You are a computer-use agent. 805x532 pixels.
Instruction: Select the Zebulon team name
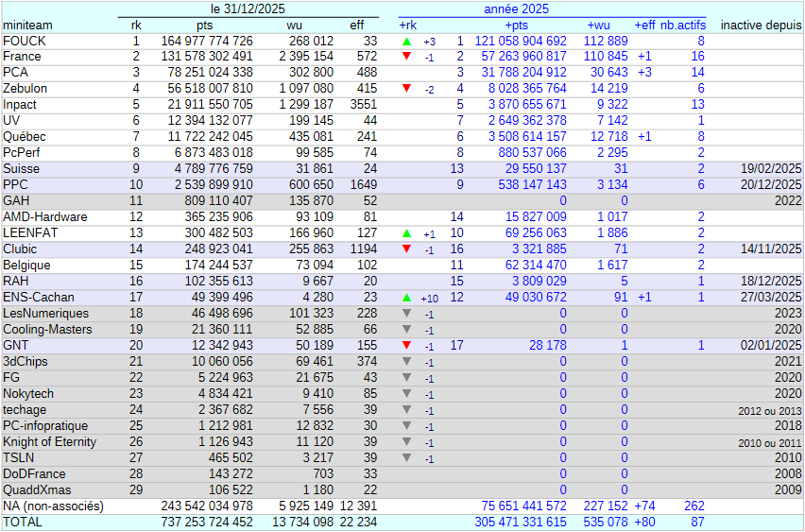pyautogui.click(x=26, y=88)
